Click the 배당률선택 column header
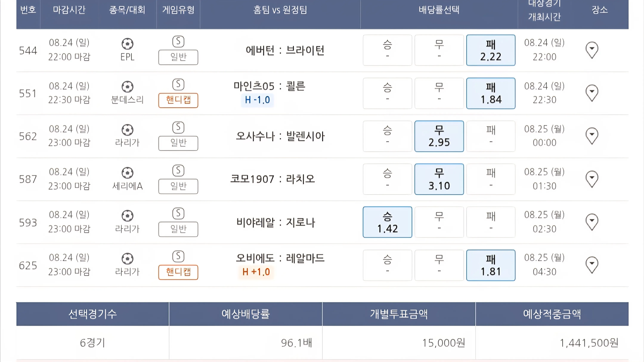The height and width of the screenshot is (362, 644). point(439,10)
